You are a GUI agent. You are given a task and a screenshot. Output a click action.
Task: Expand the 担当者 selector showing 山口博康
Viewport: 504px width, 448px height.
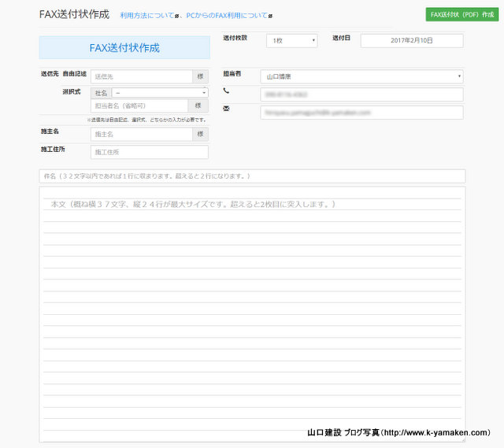[x=361, y=76]
